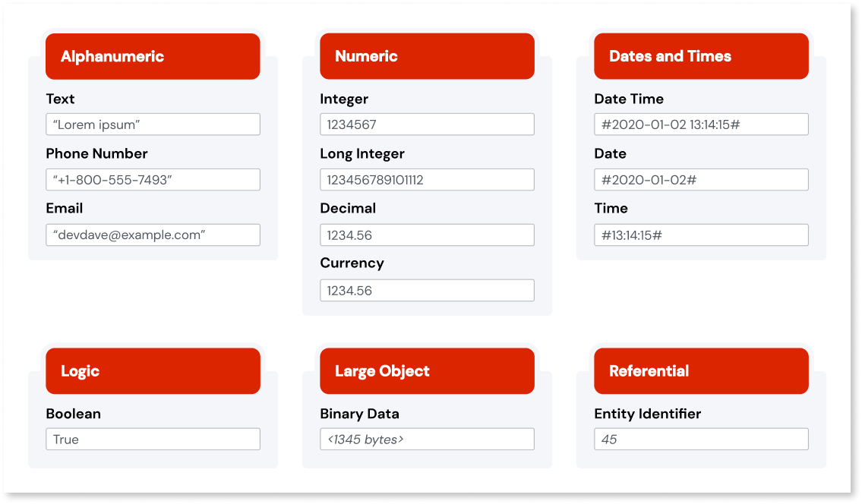Image resolution: width=862 pixels, height=504 pixels.
Task: Select the Dates and Times header
Action: [x=700, y=55]
